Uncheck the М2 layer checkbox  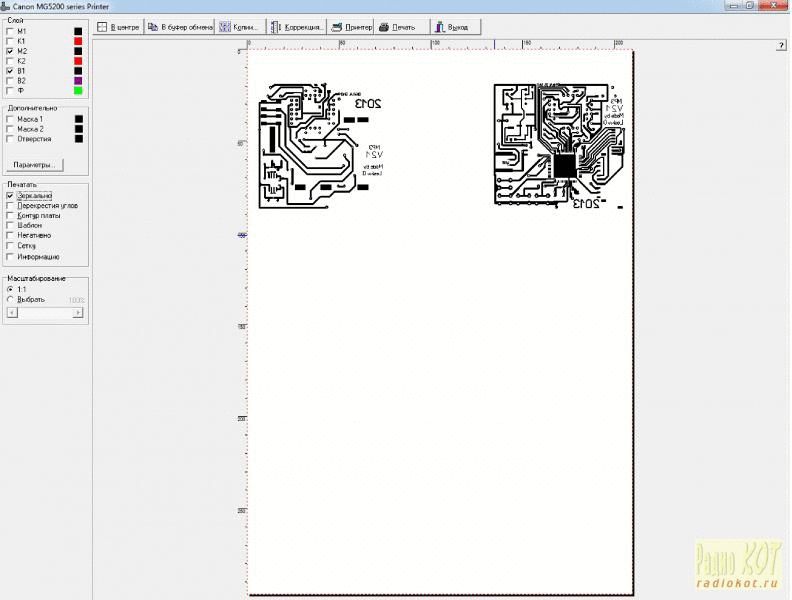pyautogui.click(x=10, y=51)
